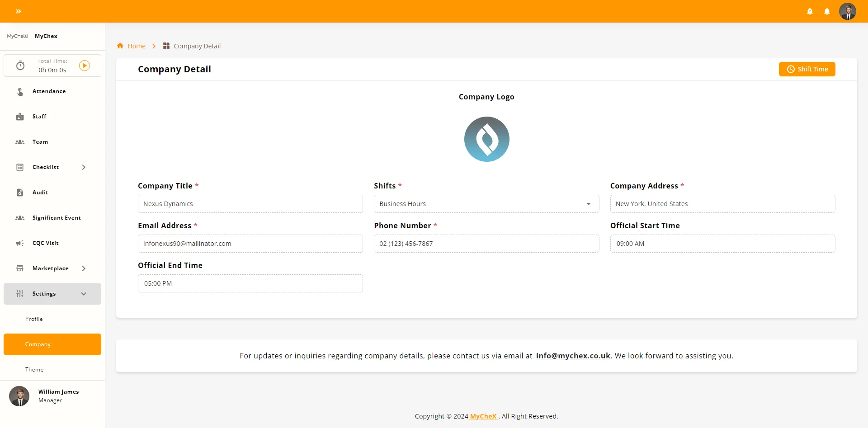Viewport: 868px width, 428px height.
Task: Click the second bell icon in header
Action: 827,12
